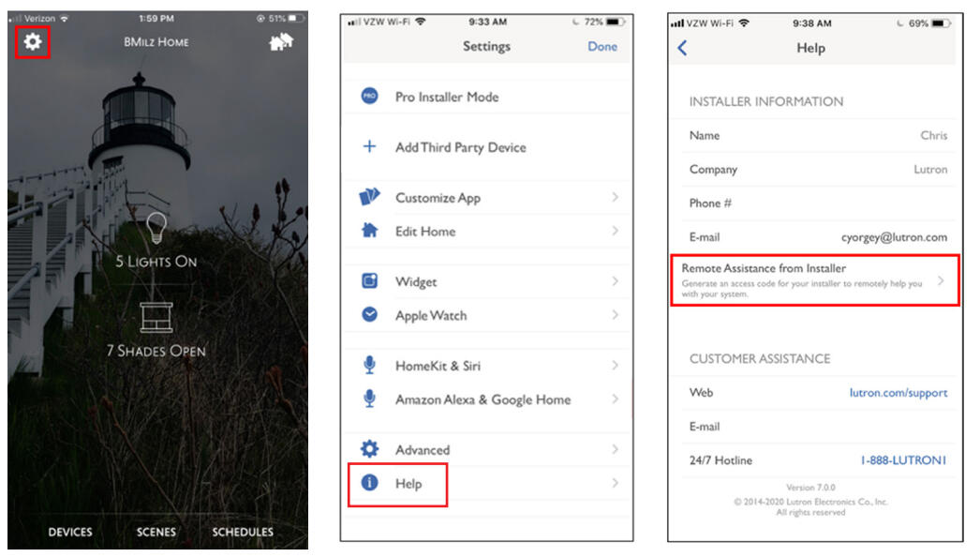Tap the window shade icon
Screen dimensions: 980x557
point(156,317)
